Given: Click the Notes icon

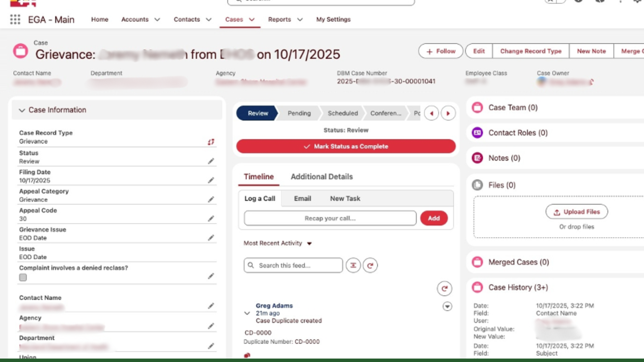Looking at the screenshot, I should pyautogui.click(x=478, y=158).
